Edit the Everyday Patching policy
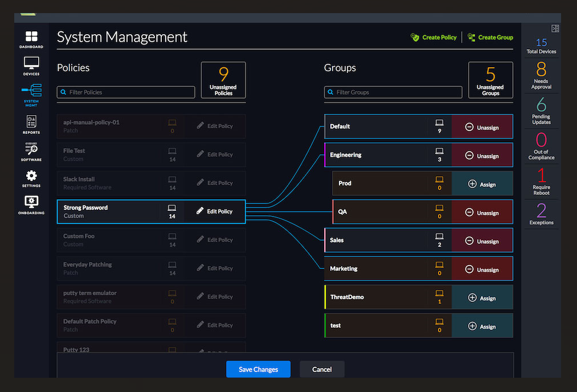Viewport: 577px width, 392px height. pyautogui.click(x=215, y=268)
